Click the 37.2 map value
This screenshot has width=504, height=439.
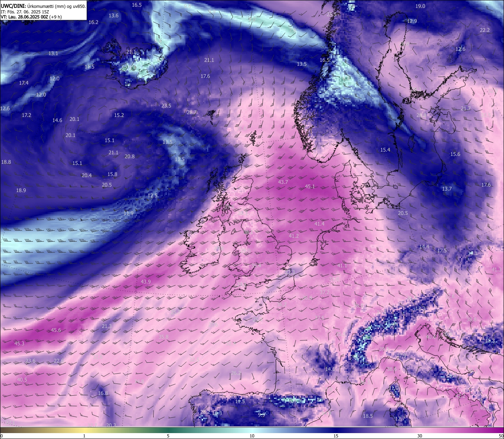pyautogui.click(x=324, y=293)
